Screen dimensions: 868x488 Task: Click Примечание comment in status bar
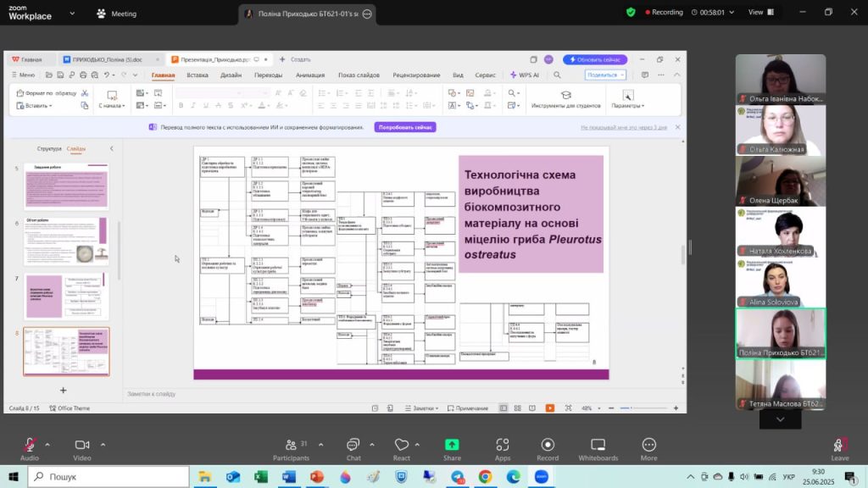468,408
